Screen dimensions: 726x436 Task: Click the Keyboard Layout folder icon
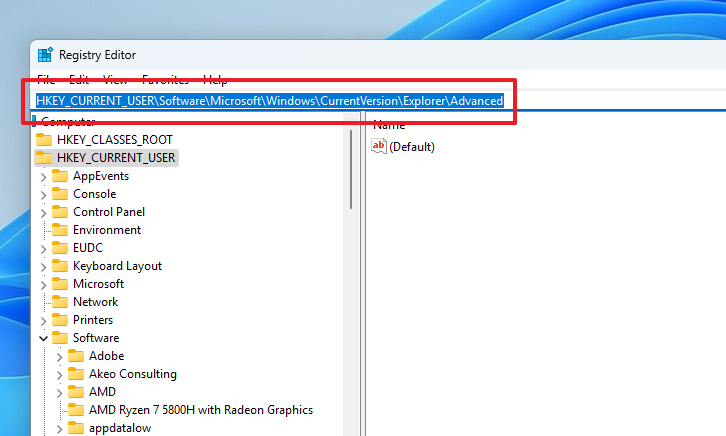coord(60,266)
